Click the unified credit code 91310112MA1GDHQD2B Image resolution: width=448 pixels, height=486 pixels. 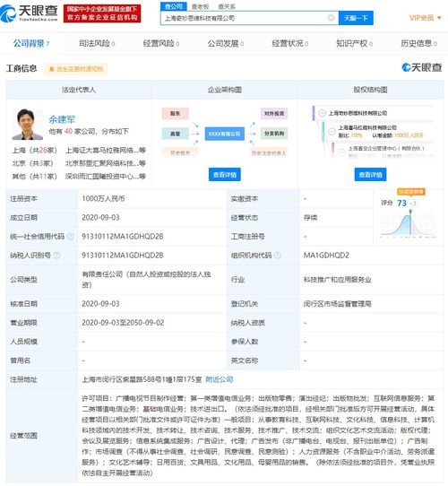tap(123, 237)
